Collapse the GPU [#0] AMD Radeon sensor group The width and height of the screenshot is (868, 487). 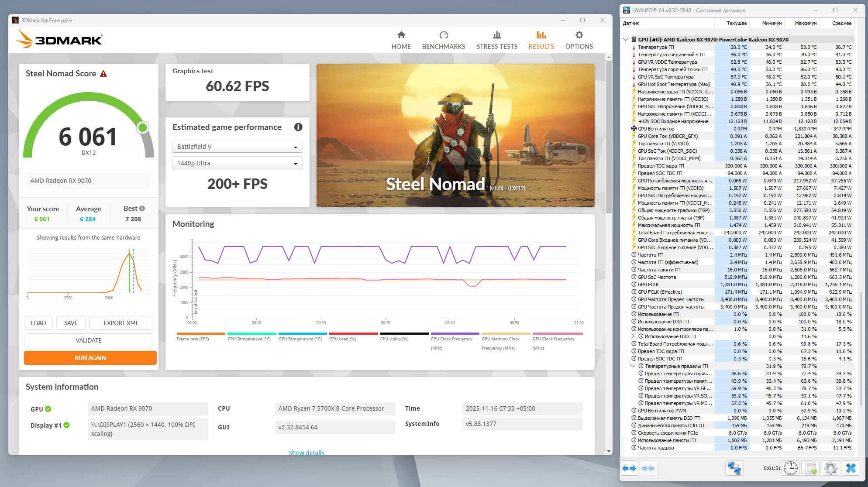[626, 39]
